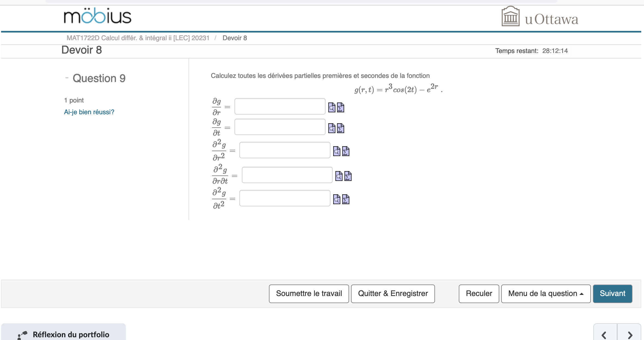
Task: Click inside the ∂g/∂r input field
Action: 279,106
